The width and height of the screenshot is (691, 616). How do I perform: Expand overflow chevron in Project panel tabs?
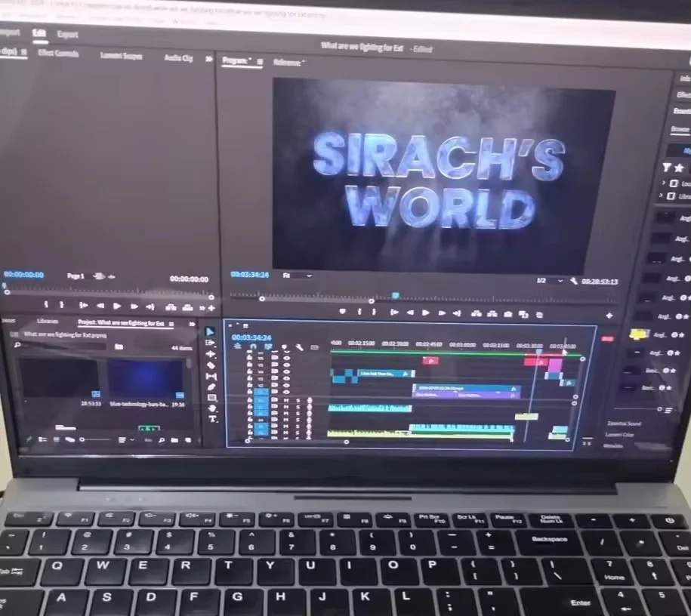click(192, 324)
